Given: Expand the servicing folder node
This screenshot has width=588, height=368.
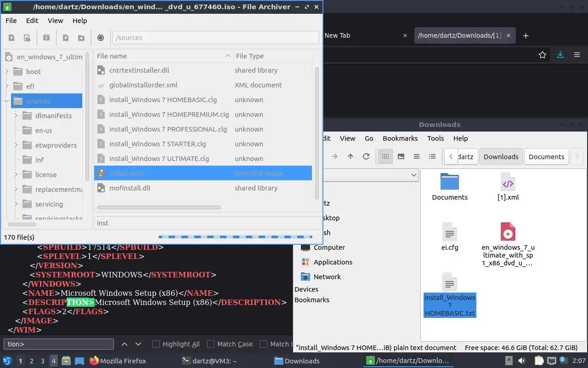Looking at the screenshot, I should [x=16, y=204].
